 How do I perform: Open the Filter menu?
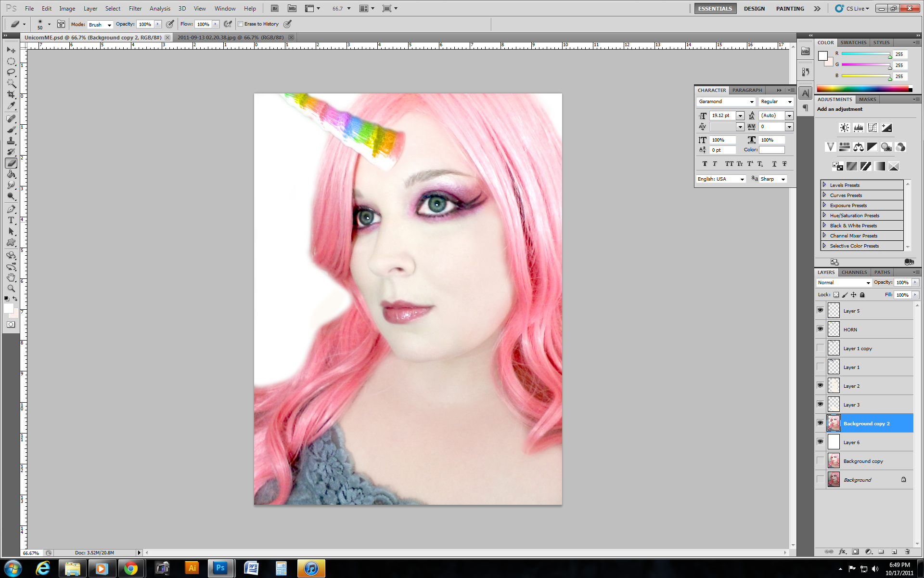click(135, 9)
